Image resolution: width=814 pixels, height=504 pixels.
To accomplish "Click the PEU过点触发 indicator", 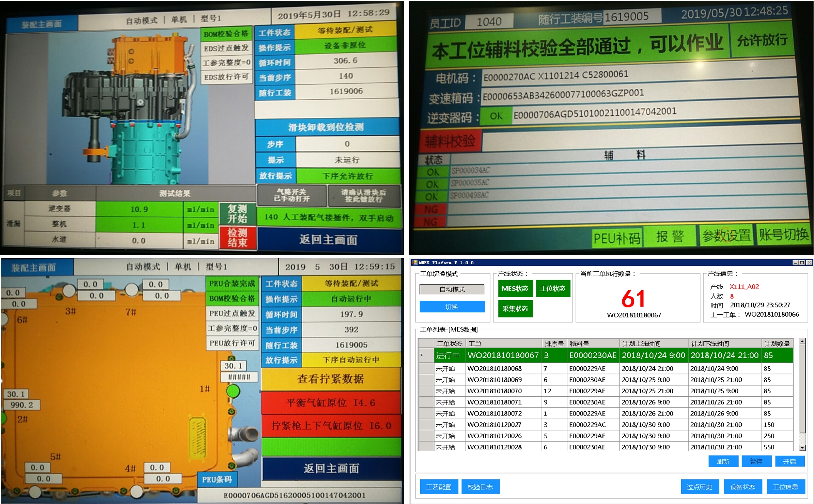I will pyautogui.click(x=232, y=314).
